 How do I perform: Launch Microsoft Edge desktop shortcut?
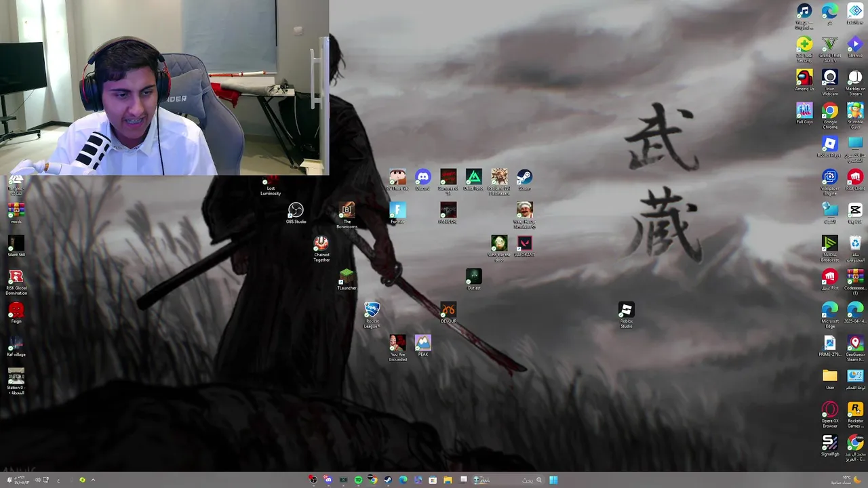click(830, 315)
